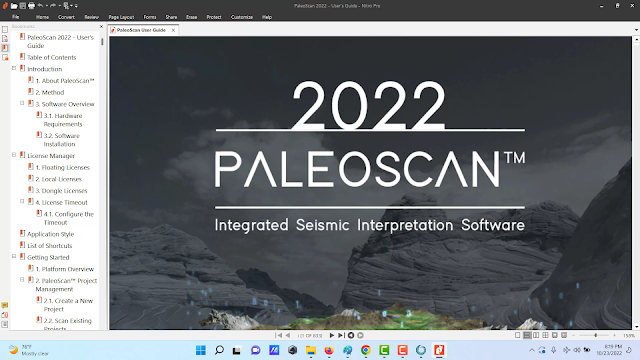
Task: Open the Comments pane icon in sidebar
Action: [x=5, y=305]
